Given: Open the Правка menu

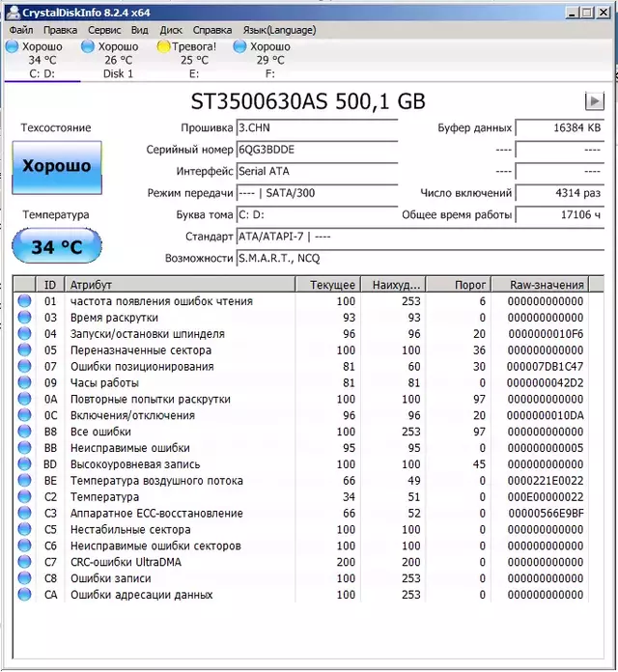Looking at the screenshot, I should coord(60,30).
